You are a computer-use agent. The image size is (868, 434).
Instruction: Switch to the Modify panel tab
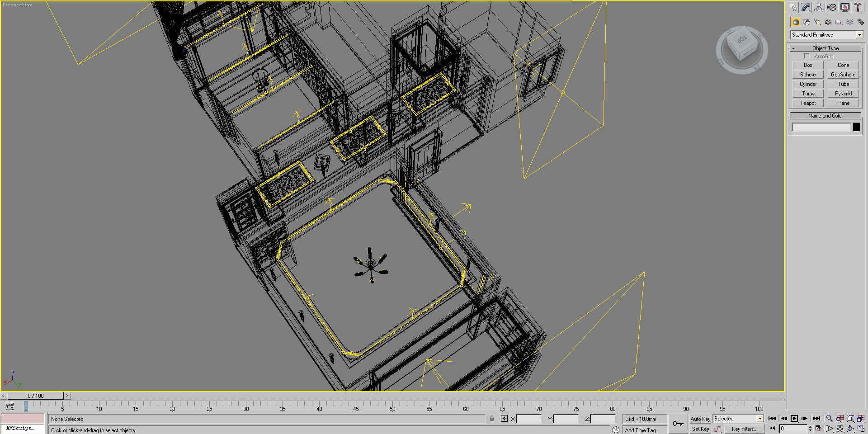click(806, 7)
